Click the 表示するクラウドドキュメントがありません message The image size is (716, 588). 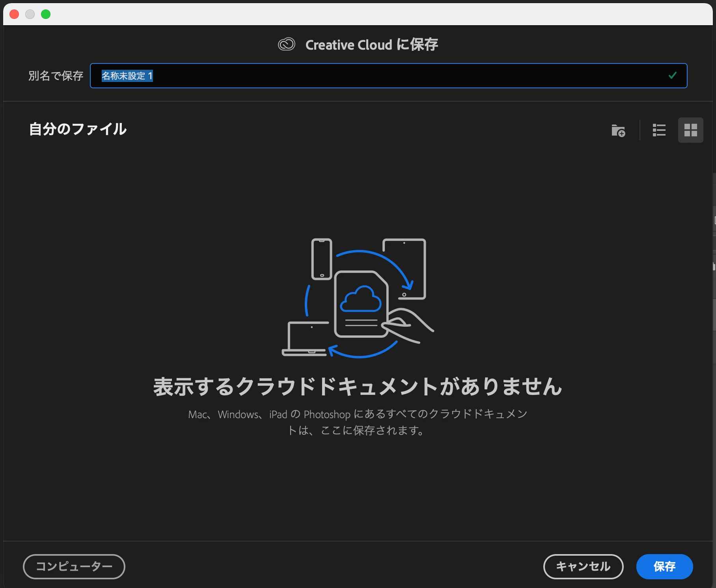pos(358,386)
